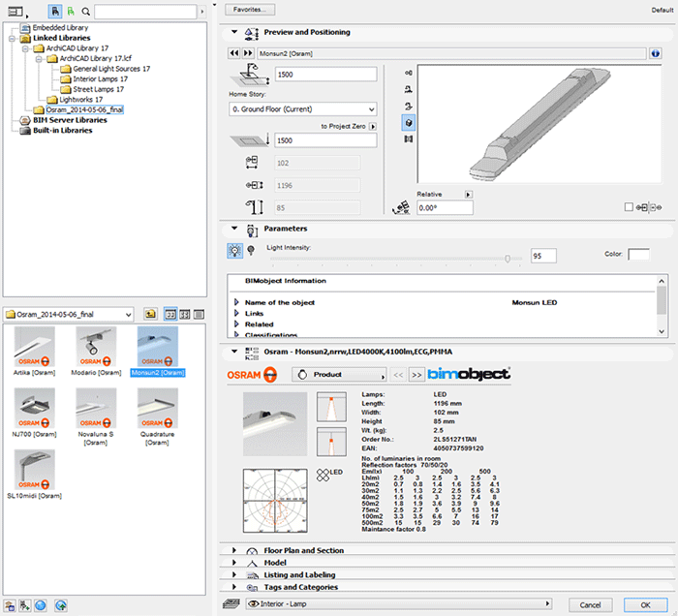Select the folder view library icon
This screenshot has height=616, width=678.
coord(55,12)
